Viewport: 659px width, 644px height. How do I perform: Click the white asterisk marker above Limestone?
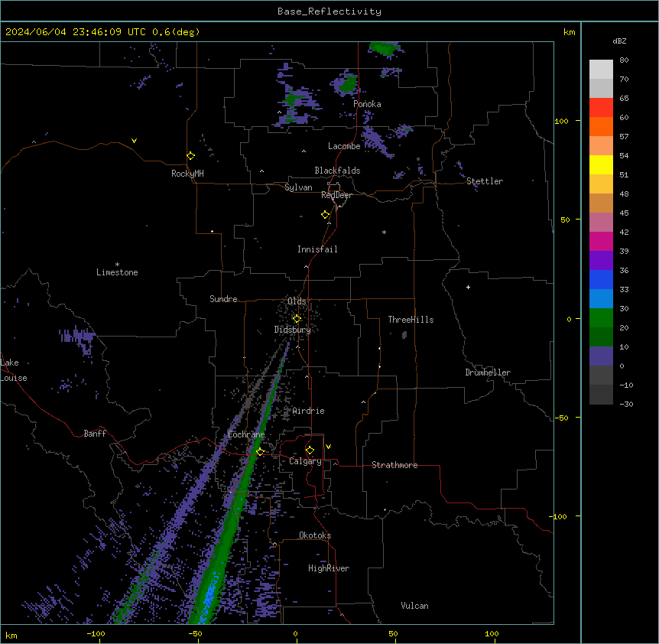point(117,265)
